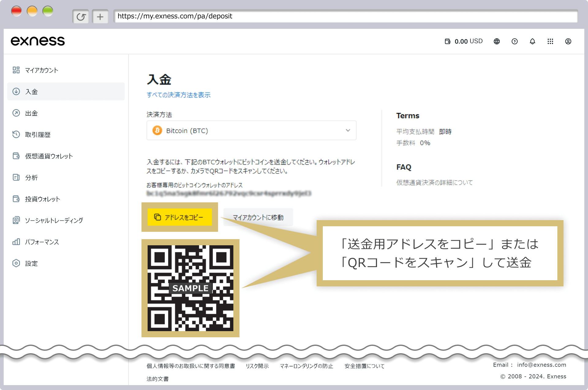
Task: Click the browser reload icon
Action: tap(81, 17)
